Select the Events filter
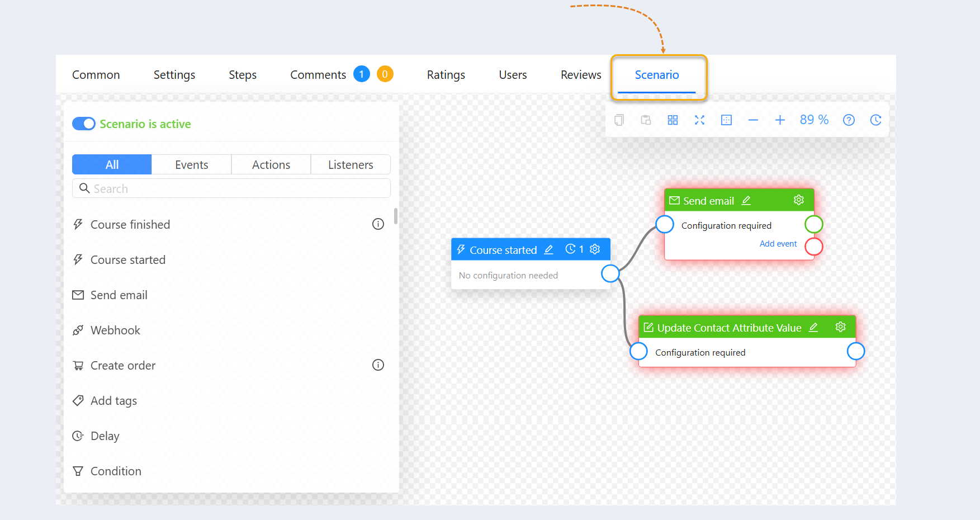The height and width of the screenshot is (520, 980). (191, 164)
